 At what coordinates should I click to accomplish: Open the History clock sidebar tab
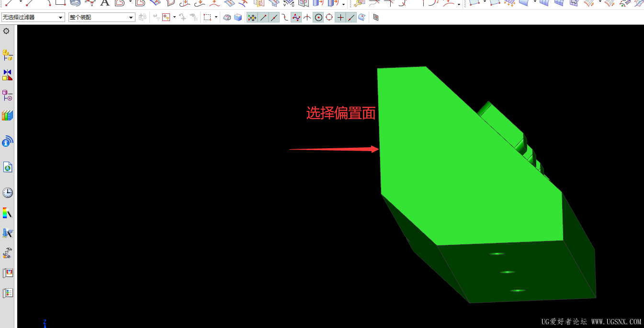pyautogui.click(x=7, y=193)
